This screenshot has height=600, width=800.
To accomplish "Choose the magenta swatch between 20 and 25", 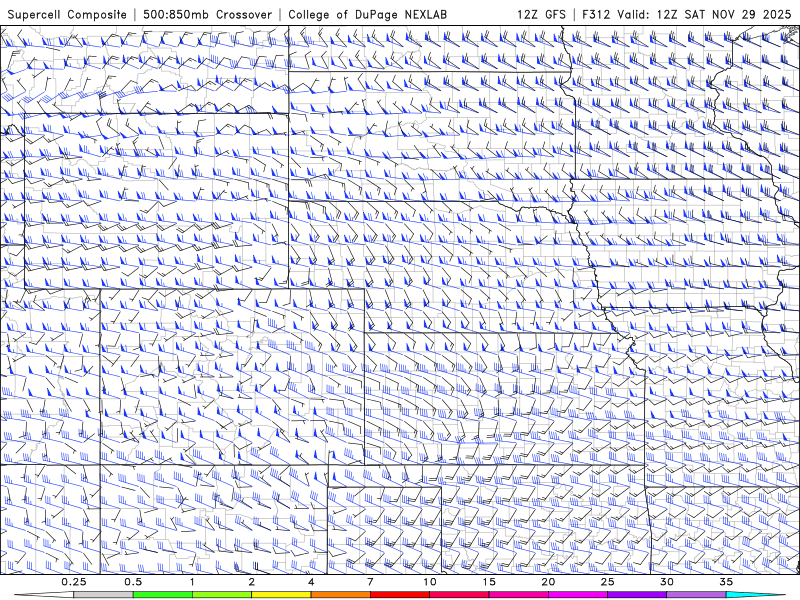I will [578, 595].
